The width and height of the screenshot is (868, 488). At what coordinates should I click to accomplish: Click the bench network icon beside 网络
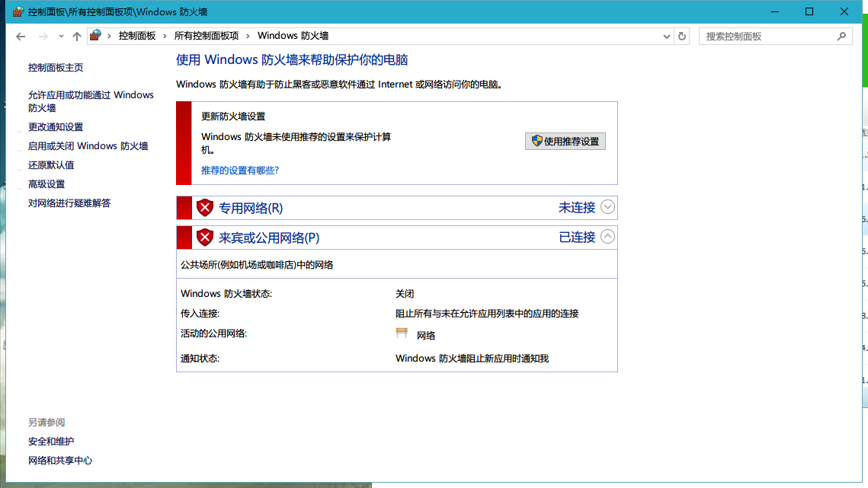pos(402,333)
